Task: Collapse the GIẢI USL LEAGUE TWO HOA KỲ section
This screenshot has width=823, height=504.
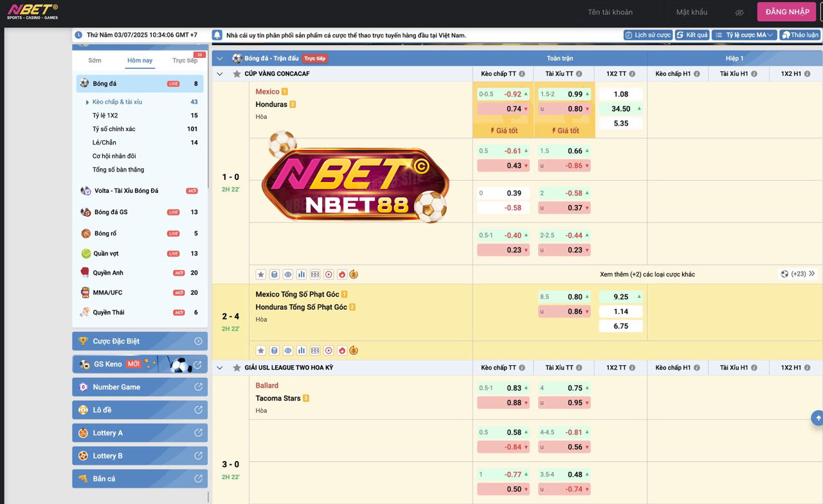Action: pyautogui.click(x=220, y=368)
